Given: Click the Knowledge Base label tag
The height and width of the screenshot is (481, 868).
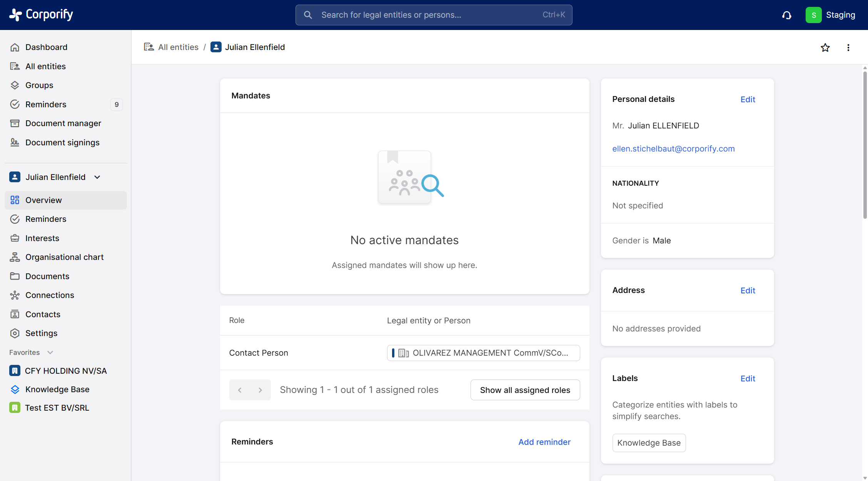Looking at the screenshot, I should point(649,443).
